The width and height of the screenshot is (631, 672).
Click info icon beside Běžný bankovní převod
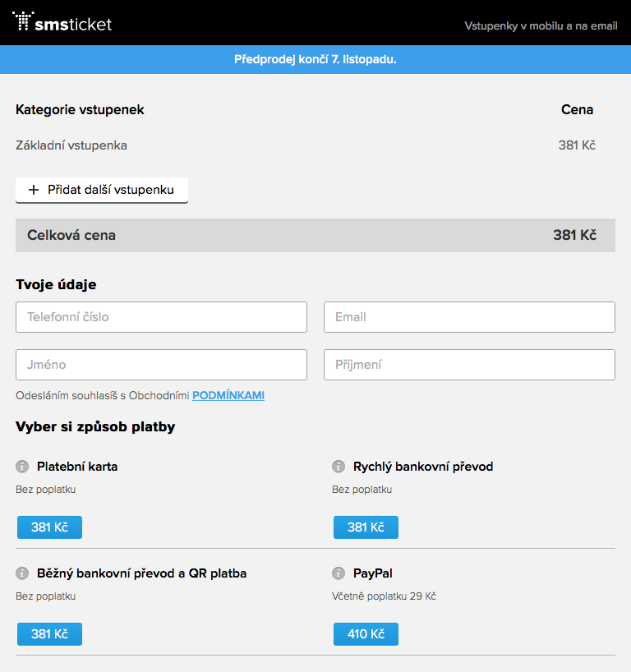(x=22, y=573)
